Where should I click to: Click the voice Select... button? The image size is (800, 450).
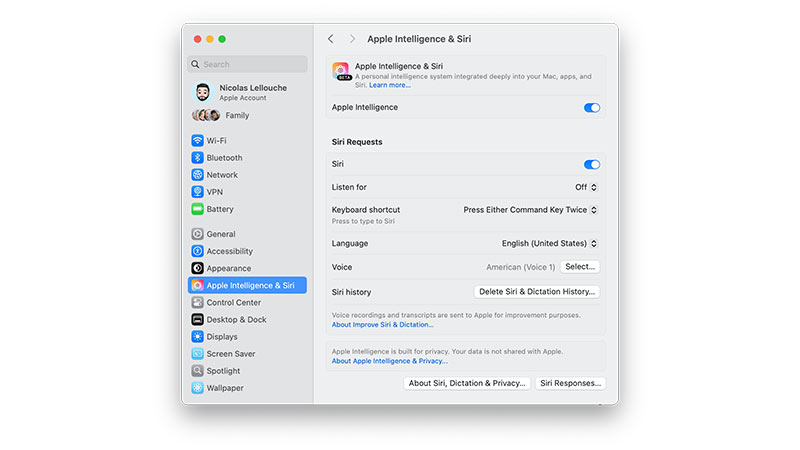click(x=580, y=267)
